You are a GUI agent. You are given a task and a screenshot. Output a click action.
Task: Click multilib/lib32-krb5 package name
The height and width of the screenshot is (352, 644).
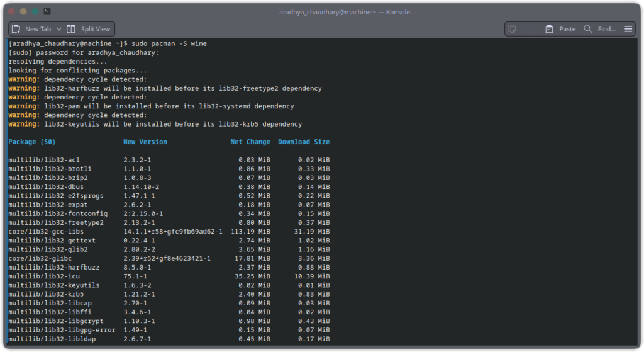coord(45,295)
